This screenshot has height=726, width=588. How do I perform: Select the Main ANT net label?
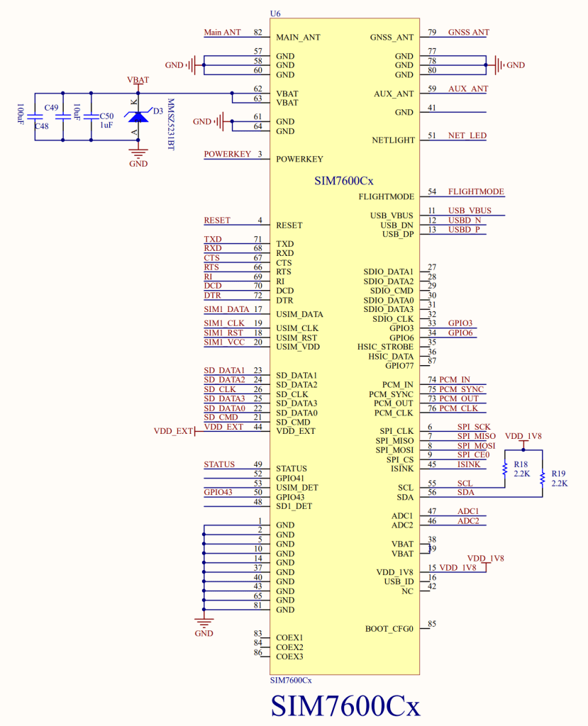(x=222, y=33)
